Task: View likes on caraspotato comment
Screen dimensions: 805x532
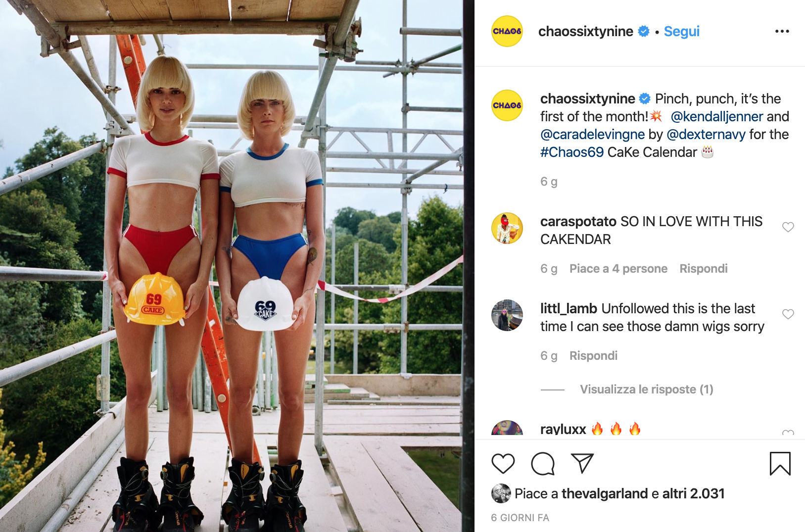Action: pyautogui.click(x=618, y=269)
